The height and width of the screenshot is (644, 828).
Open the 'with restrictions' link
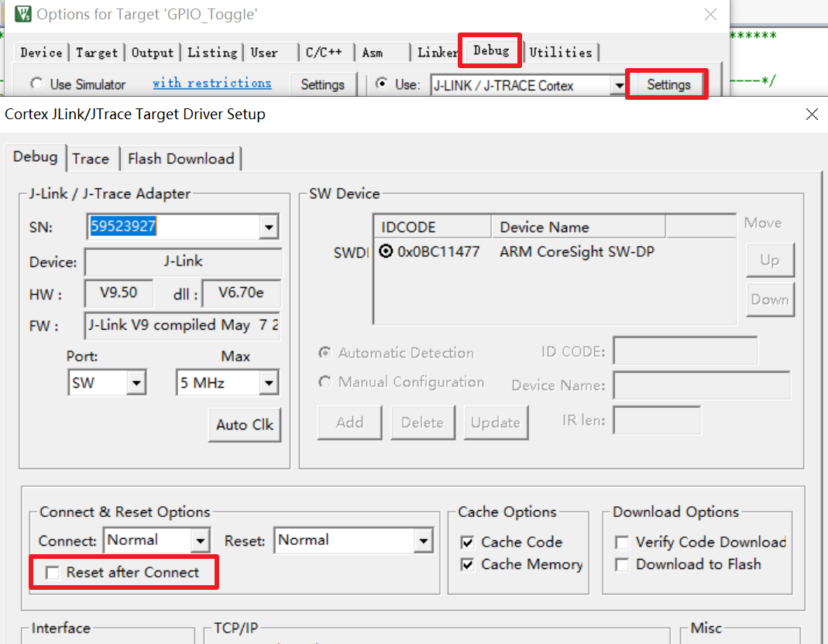pyautogui.click(x=212, y=83)
